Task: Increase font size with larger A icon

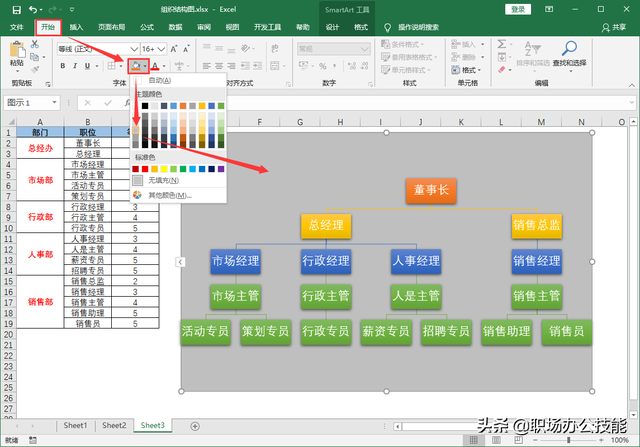Action: coord(173,49)
